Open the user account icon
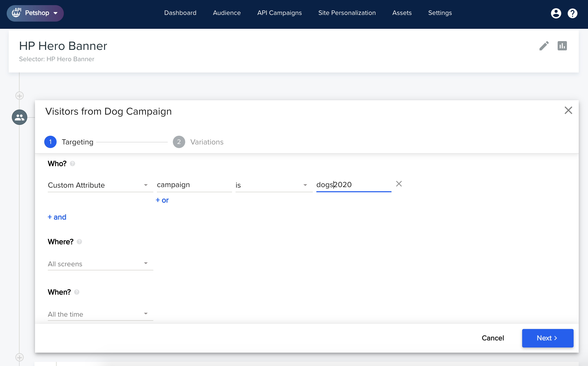Screen dimensions: 588x366 coord(556,13)
